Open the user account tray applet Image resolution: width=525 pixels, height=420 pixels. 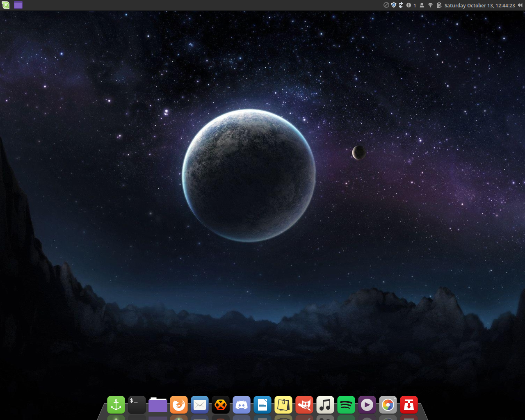pos(422,5)
